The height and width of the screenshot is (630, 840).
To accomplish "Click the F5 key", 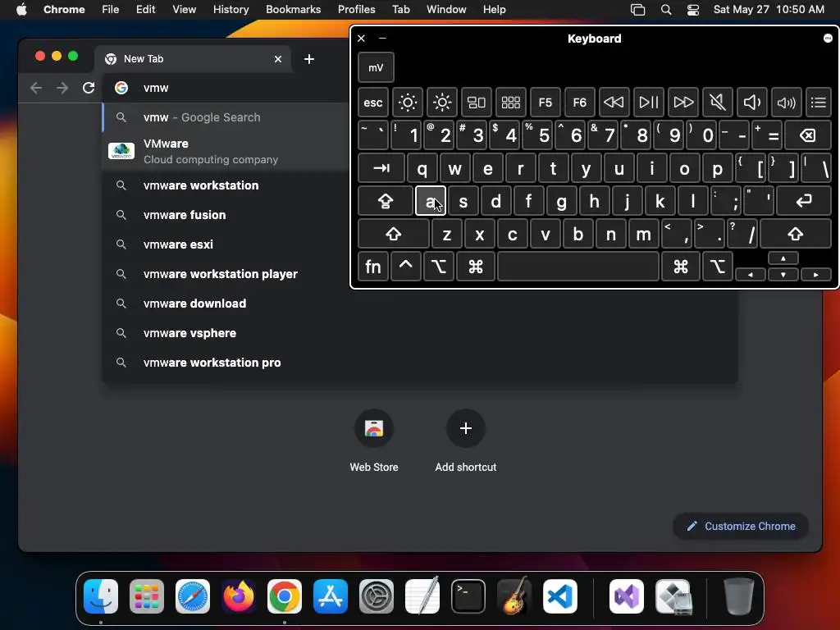I will click(x=545, y=103).
